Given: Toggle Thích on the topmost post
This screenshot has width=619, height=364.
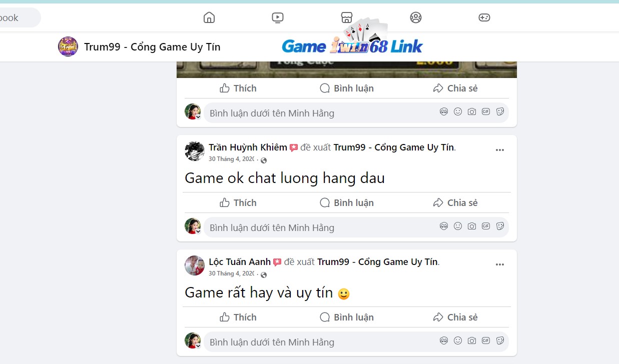Looking at the screenshot, I should [x=238, y=88].
